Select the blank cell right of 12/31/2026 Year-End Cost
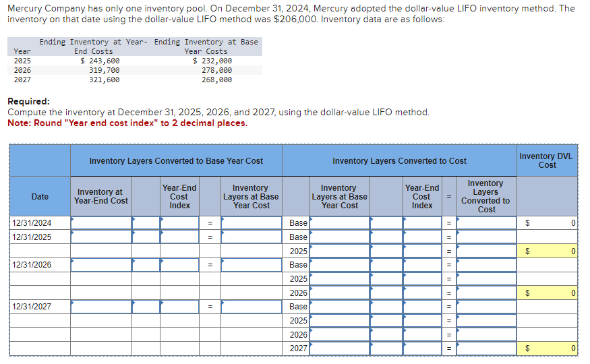 [x=146, y=265]
